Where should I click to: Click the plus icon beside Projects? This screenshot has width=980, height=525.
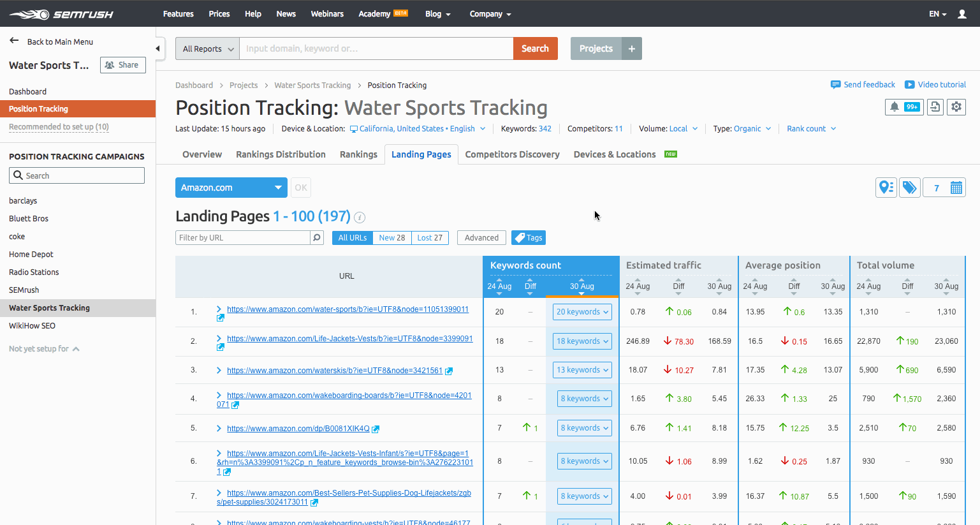(632, 48)
